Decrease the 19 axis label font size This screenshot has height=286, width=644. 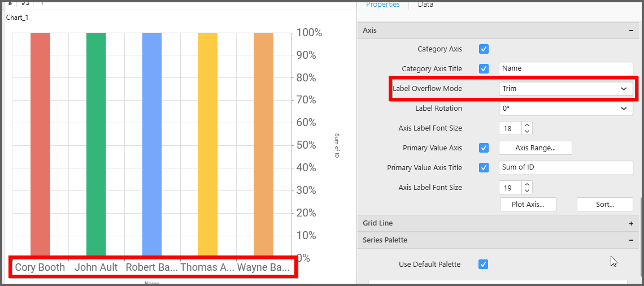(x=527, y=191)
